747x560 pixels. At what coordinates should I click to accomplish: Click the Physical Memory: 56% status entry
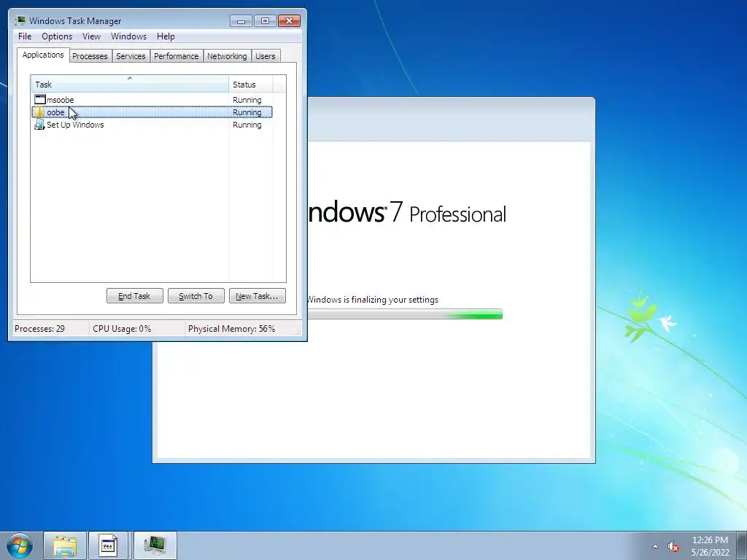click(231, 329)
